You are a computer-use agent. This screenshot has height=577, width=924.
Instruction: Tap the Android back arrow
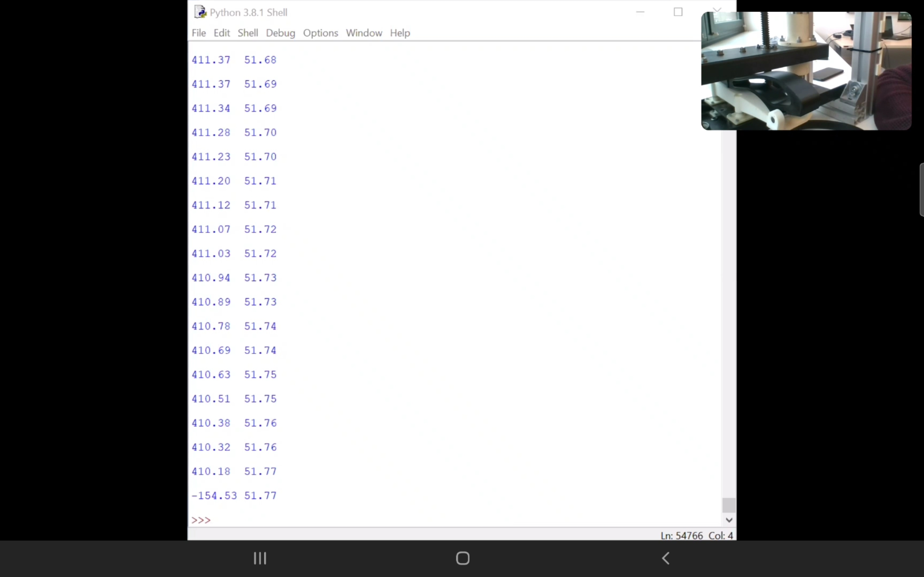pyautogui.click(x=666, y=558)
